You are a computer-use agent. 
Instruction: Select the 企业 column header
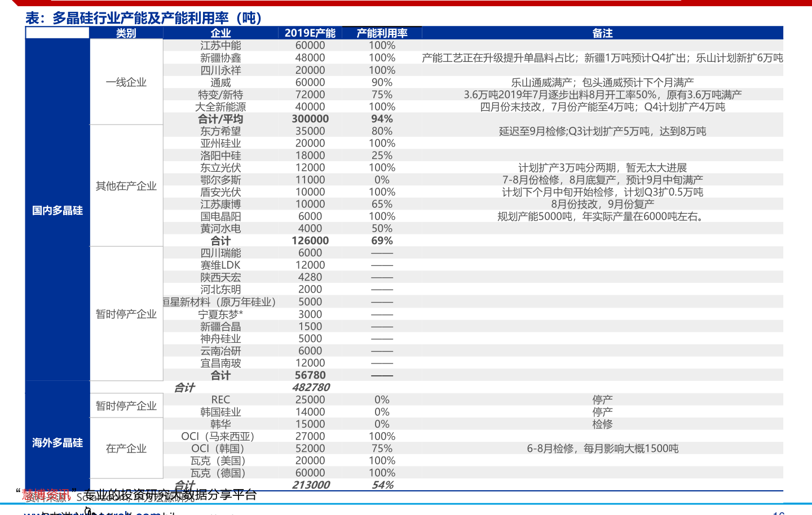(220, 33)
